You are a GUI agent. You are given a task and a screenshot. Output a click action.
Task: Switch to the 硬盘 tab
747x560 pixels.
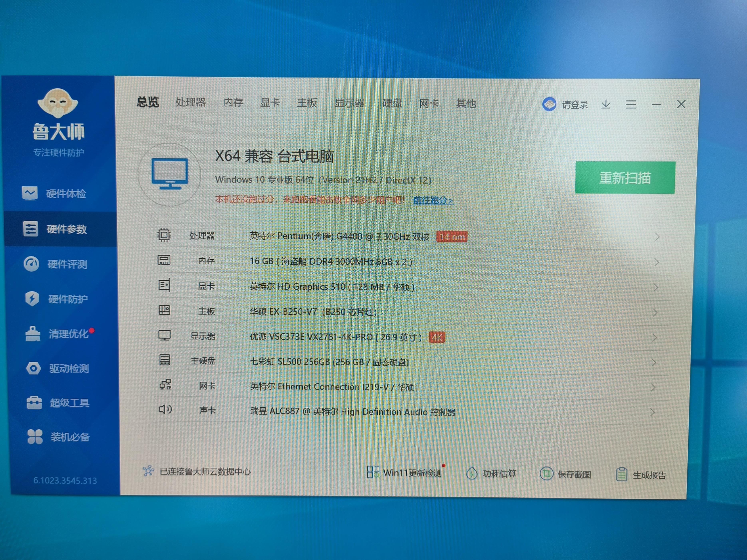(392, 103)
